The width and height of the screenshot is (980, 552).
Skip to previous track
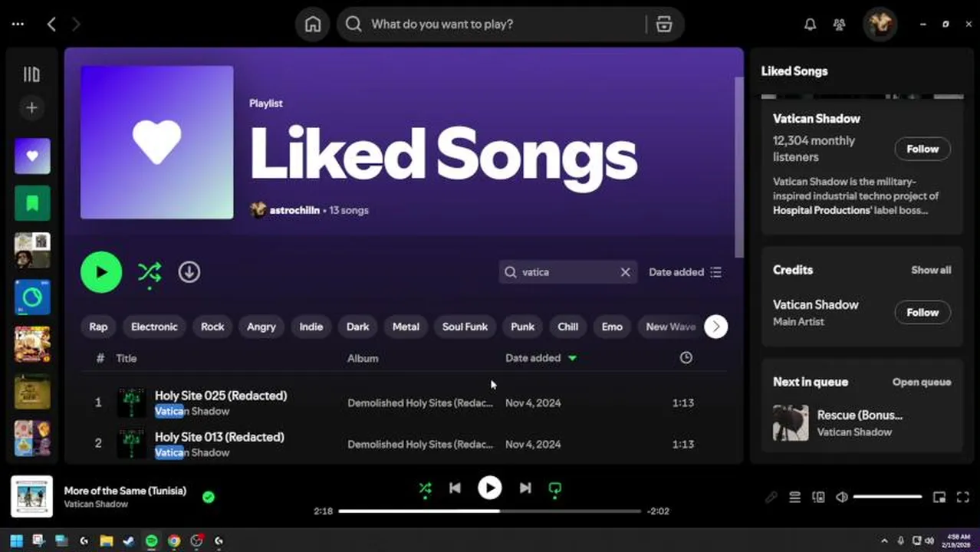tap(455, 488)
